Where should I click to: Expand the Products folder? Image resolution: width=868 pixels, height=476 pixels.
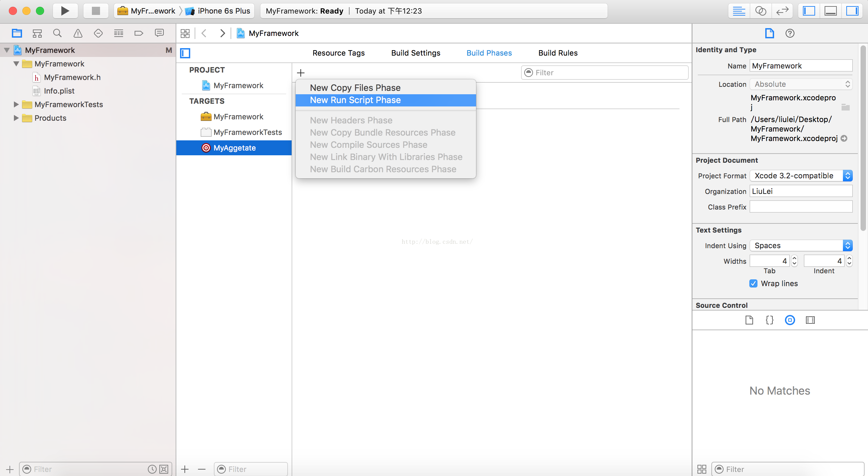click(16, 118)
